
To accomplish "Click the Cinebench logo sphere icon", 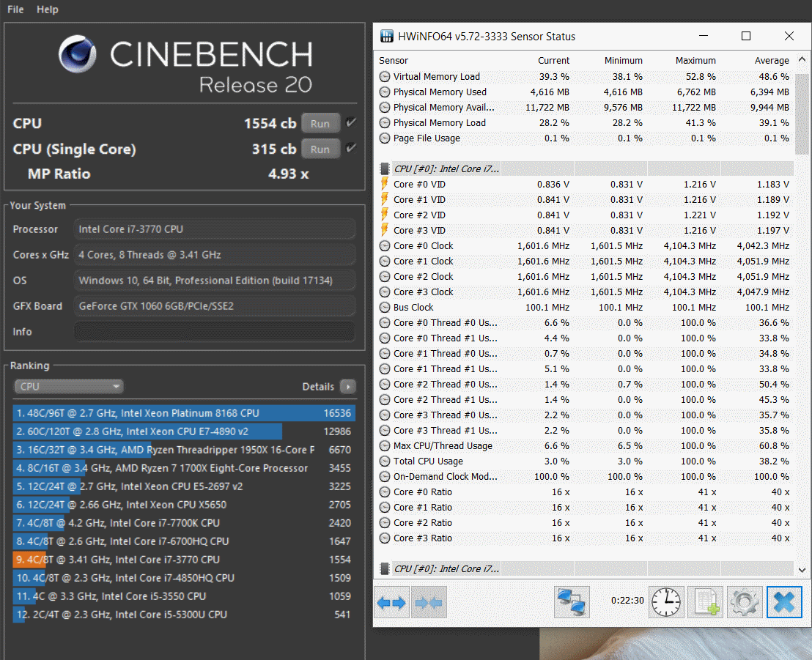I will tap(77, 53).
